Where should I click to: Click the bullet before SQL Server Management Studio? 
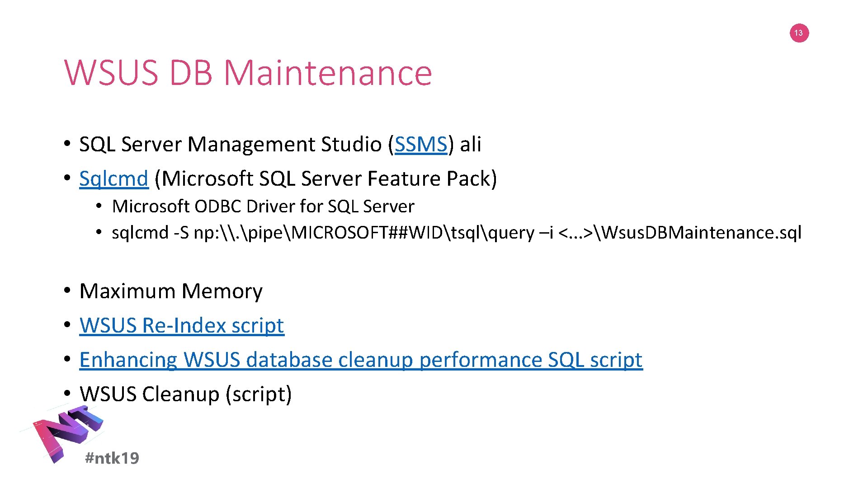[x=67, y=144]
